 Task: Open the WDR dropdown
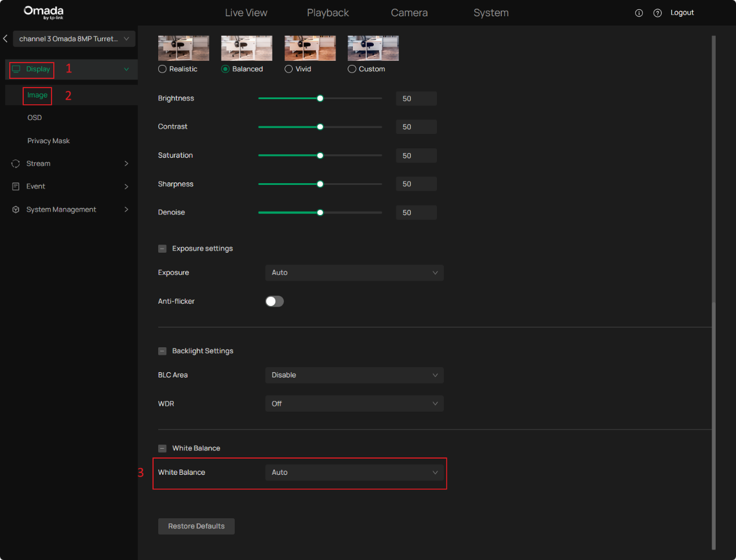click(354, 403)
